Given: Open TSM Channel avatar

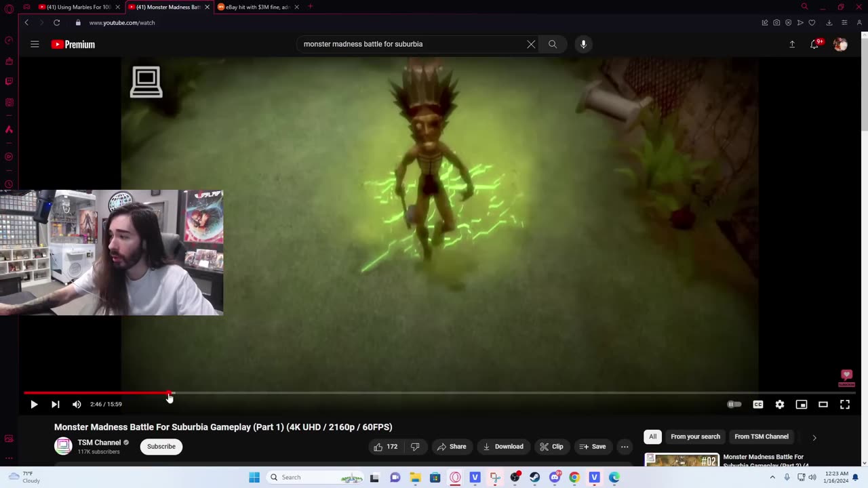Looking at the screenshot, I should click(x=63, y=446).
